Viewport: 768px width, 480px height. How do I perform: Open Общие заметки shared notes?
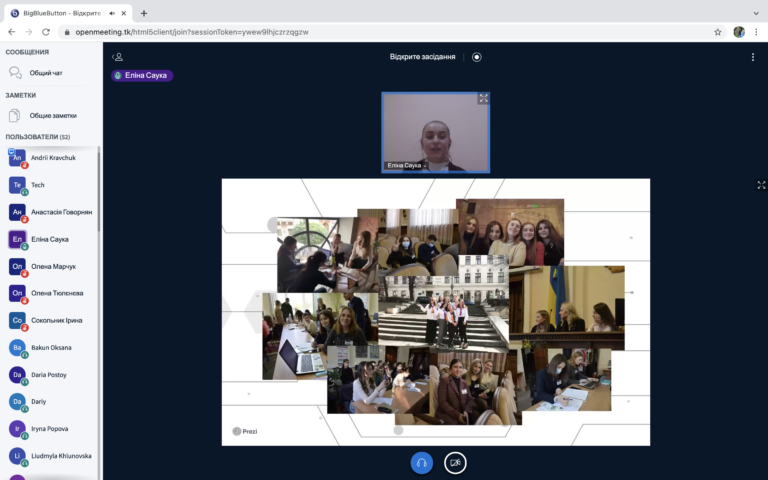(52, 115)
